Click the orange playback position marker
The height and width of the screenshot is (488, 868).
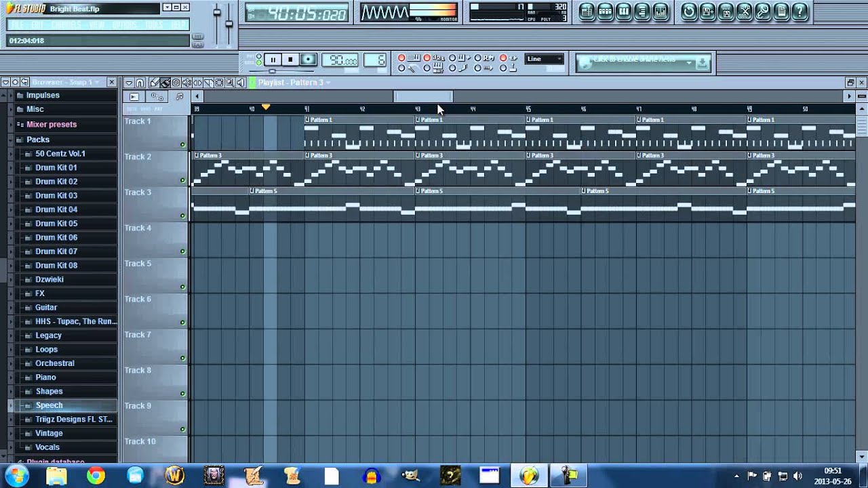click(266, 108)
